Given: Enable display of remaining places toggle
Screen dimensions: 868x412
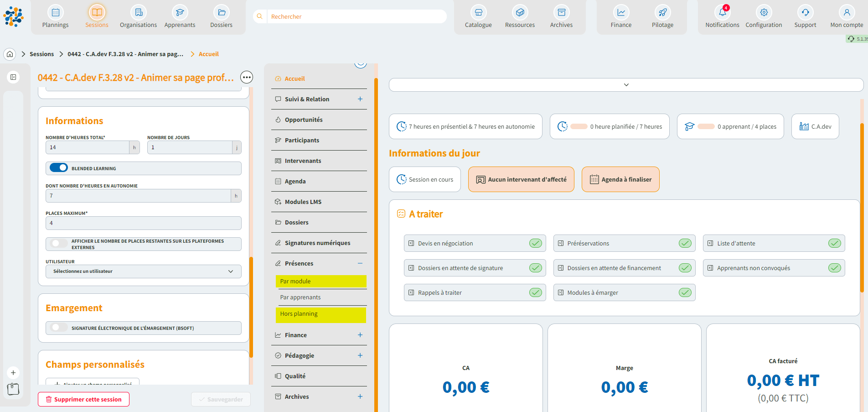Looking at the screenshot, I should coord(59,244).
